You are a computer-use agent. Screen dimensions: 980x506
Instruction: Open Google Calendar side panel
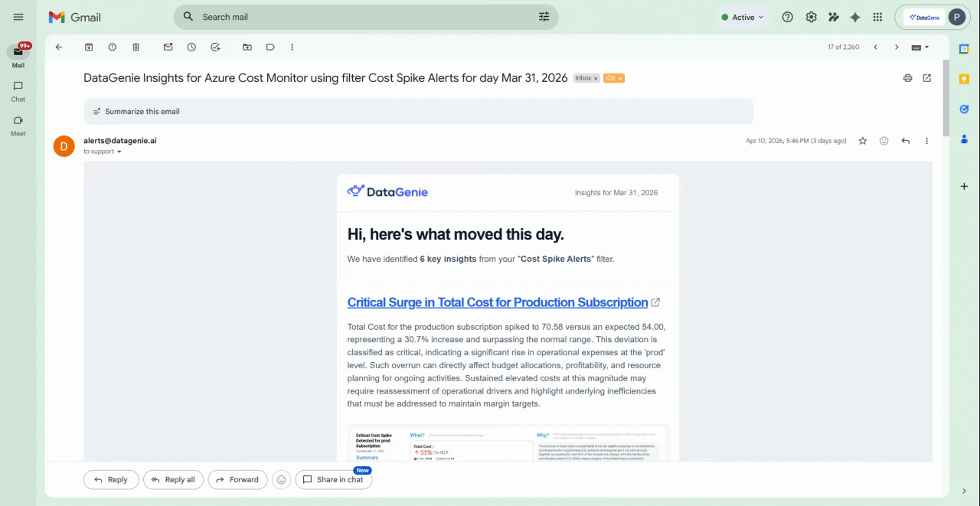point(964,49)
